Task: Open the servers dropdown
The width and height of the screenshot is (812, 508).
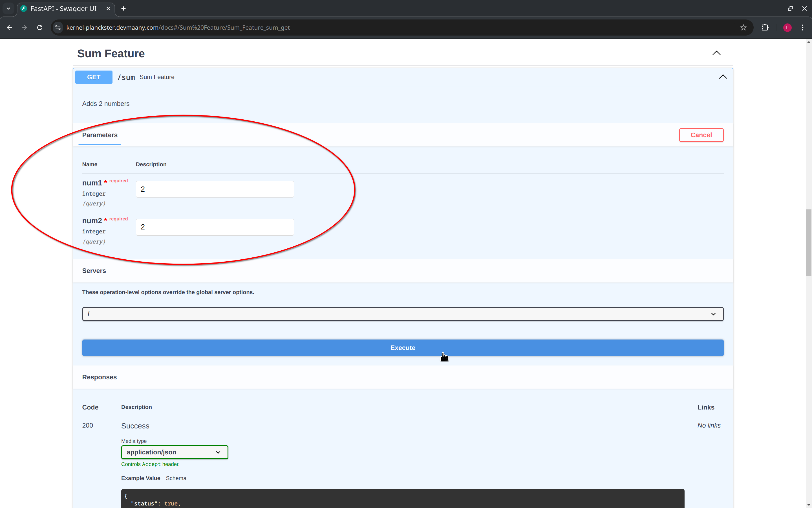Action: click(403, 314)
